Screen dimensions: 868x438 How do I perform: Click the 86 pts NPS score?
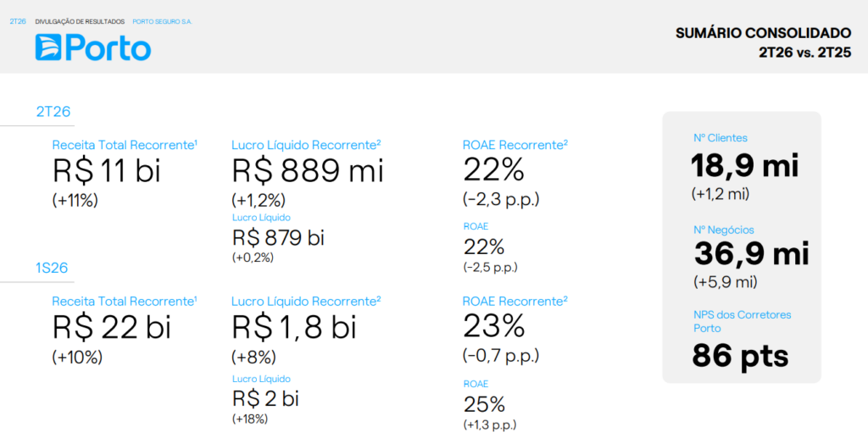(x=740, y=356)
